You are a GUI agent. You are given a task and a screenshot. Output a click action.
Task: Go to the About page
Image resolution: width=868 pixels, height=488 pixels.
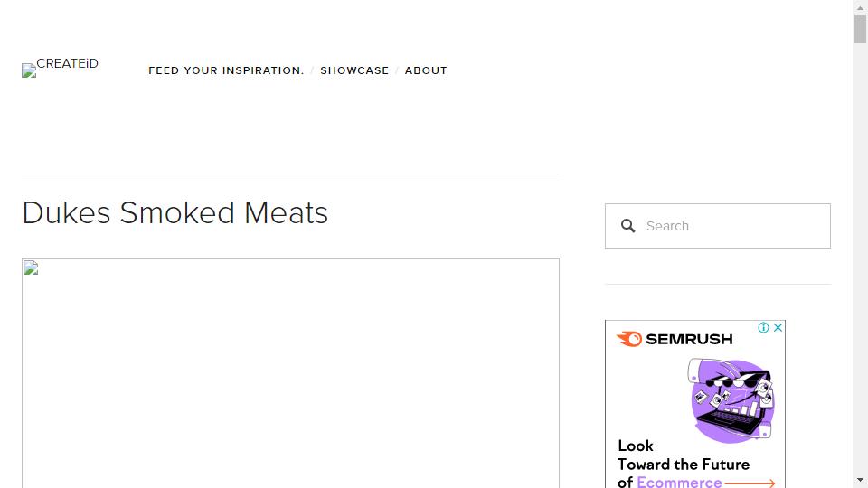pyautogui.click(x=426, y=70)
